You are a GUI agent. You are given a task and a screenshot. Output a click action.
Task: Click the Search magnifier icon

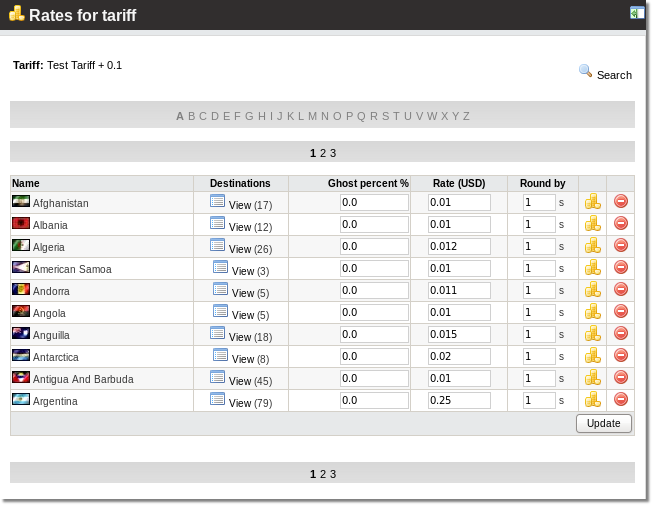pos(585,71)
